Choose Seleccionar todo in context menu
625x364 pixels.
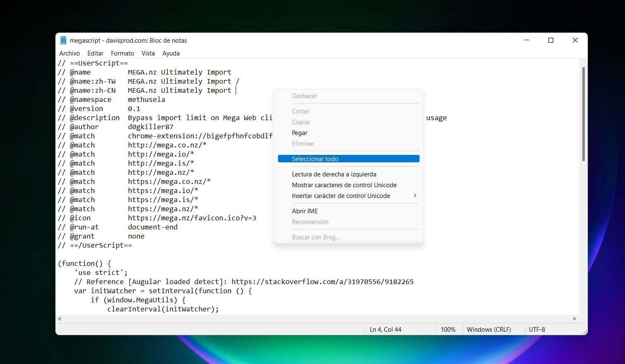349,159
